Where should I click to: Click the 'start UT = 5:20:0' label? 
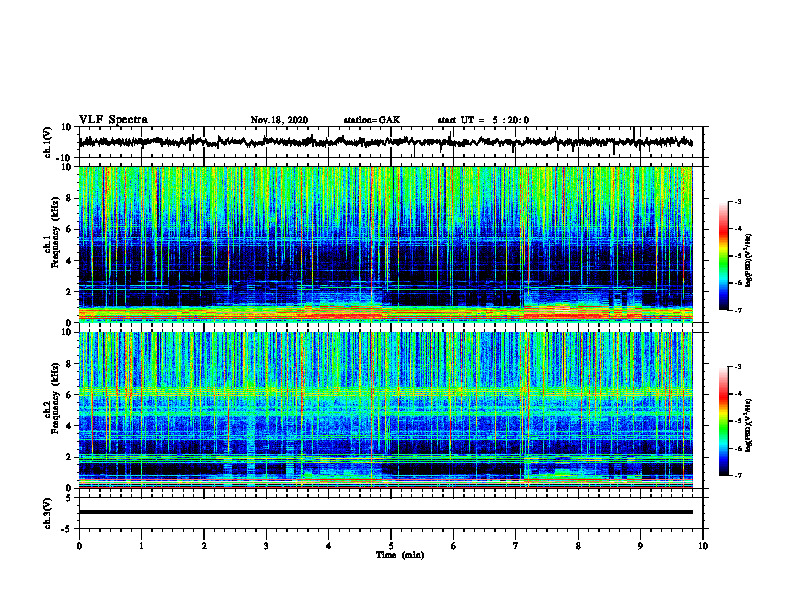coord(483,120)
